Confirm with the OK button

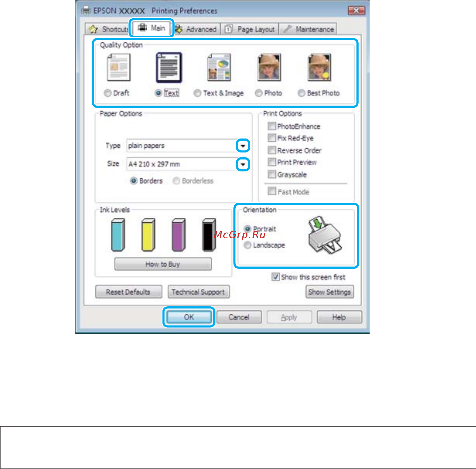(x=189, y=317)
